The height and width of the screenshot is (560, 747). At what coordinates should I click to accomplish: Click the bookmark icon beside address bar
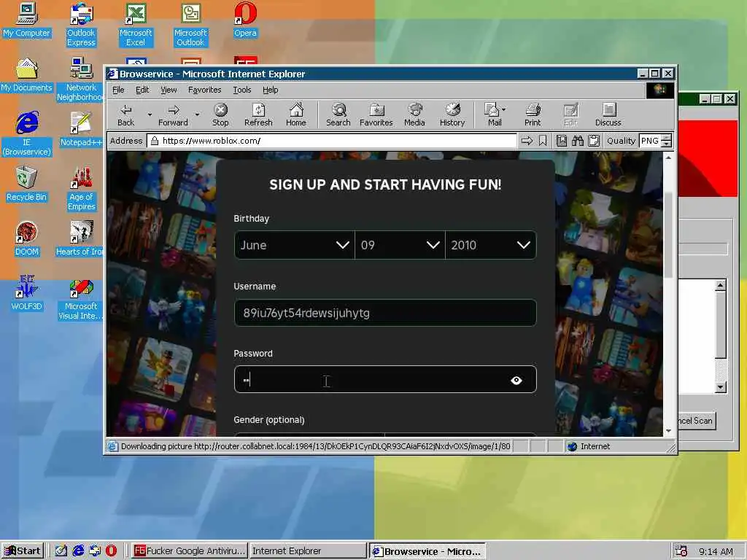(543, 141)
